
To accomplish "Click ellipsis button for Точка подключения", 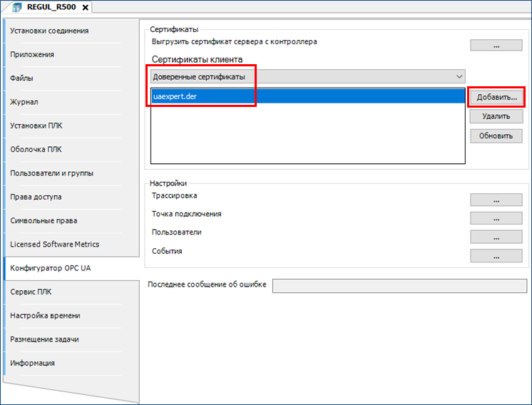I will coord(496,218).
